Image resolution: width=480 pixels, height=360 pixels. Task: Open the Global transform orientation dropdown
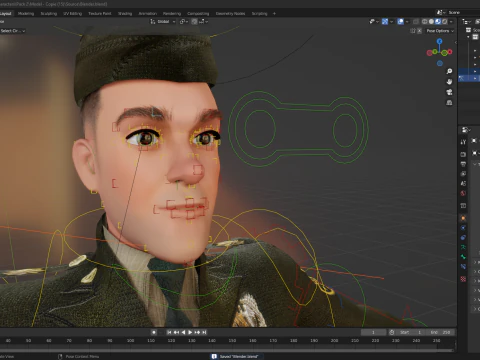coord(163,21)
